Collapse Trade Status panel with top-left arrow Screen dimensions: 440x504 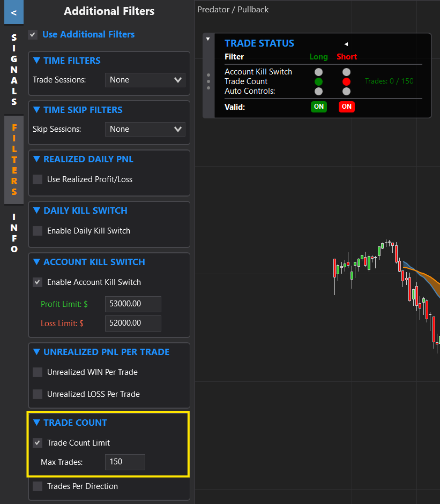point(208,39)
